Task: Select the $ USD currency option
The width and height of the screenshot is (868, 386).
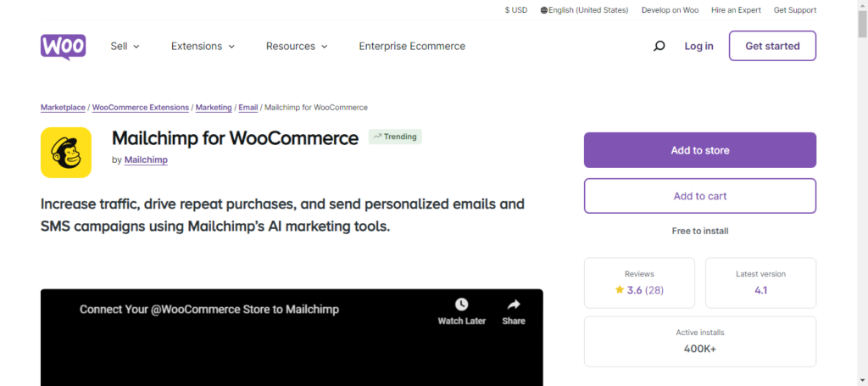Action: click(516, 10)
